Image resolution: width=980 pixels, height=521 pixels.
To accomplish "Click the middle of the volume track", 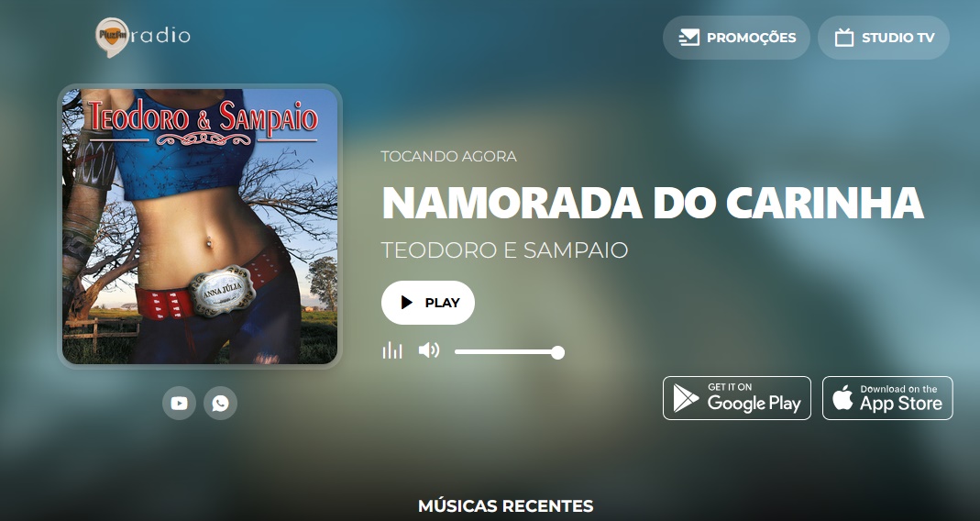I will point(507,352).
